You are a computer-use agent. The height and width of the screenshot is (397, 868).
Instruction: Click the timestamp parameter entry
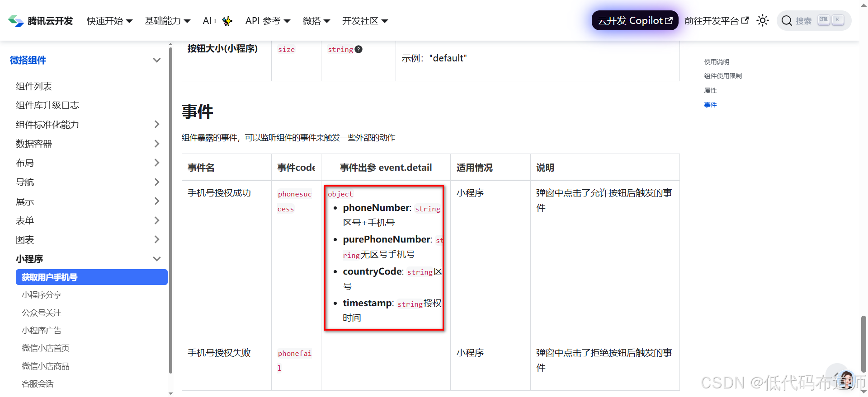pyautogui.click(x=392, y=310)
